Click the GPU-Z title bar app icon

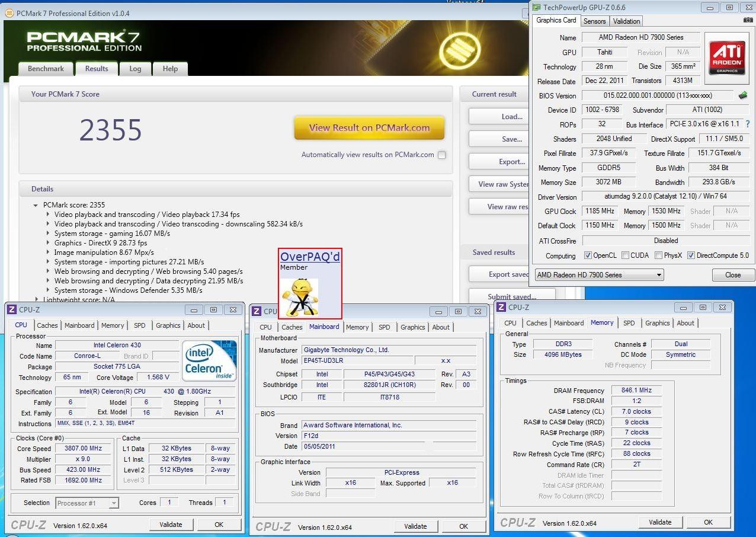click(x=536, y=8)
